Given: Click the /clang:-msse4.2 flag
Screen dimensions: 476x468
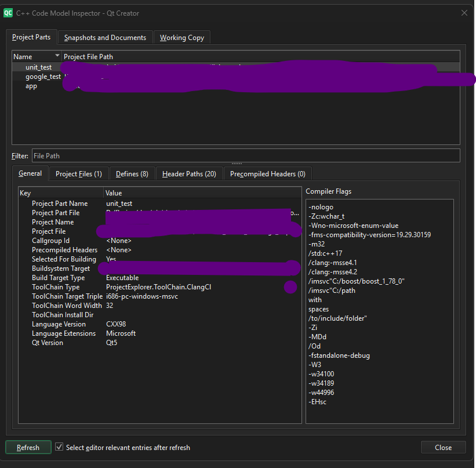Looking at the screenshot, I should click(x=333, y=272).
